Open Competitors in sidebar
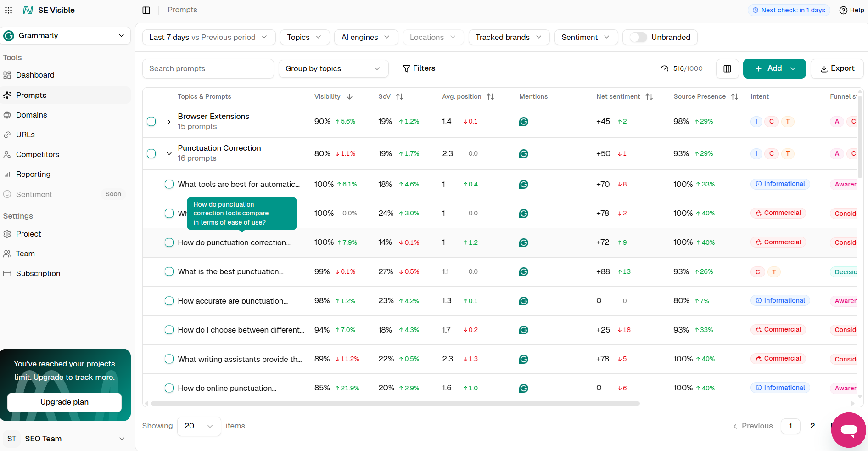This screenshot has width=868, height=451. (38, 154)
